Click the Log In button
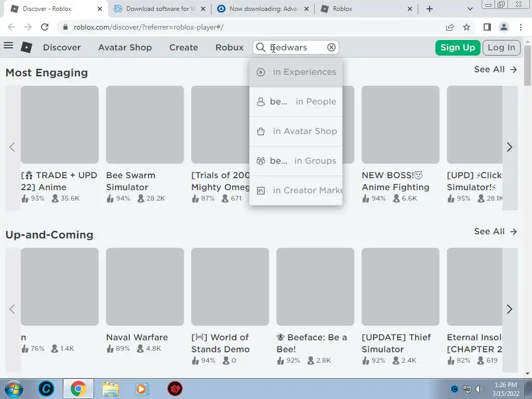The height and width of the screenshot is (399, 532). (x=501, y=47)
